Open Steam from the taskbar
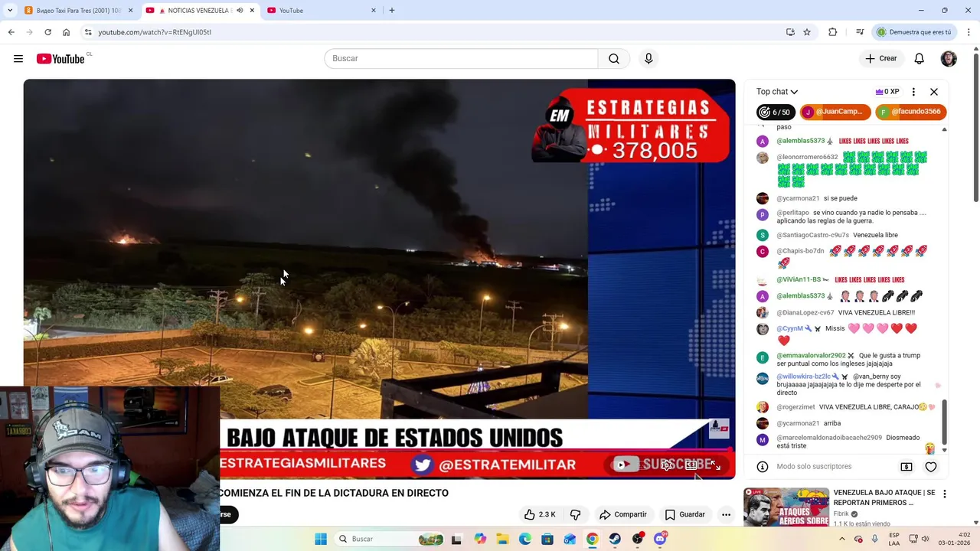Screen dimensions: 980x551 [615, 539]
